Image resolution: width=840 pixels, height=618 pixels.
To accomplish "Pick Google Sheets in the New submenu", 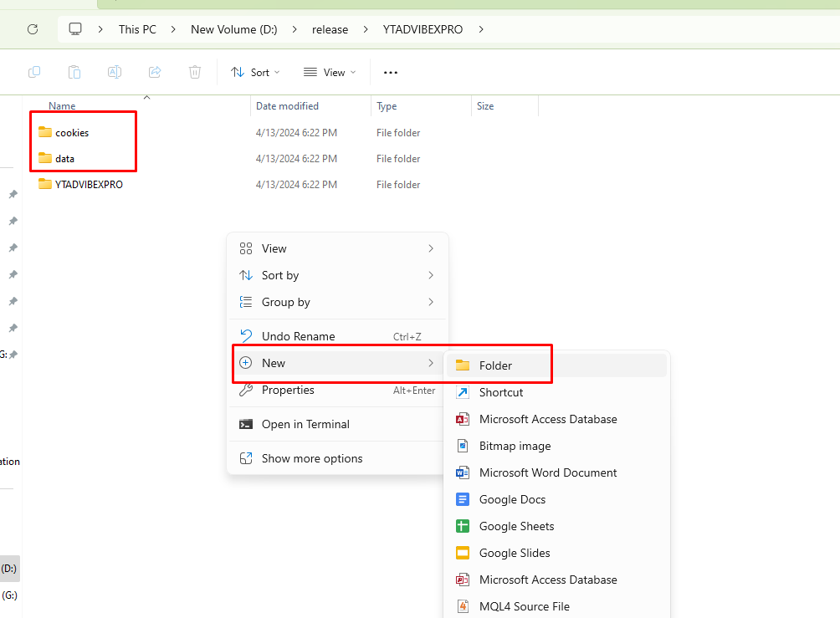I will tap(516, 526).
